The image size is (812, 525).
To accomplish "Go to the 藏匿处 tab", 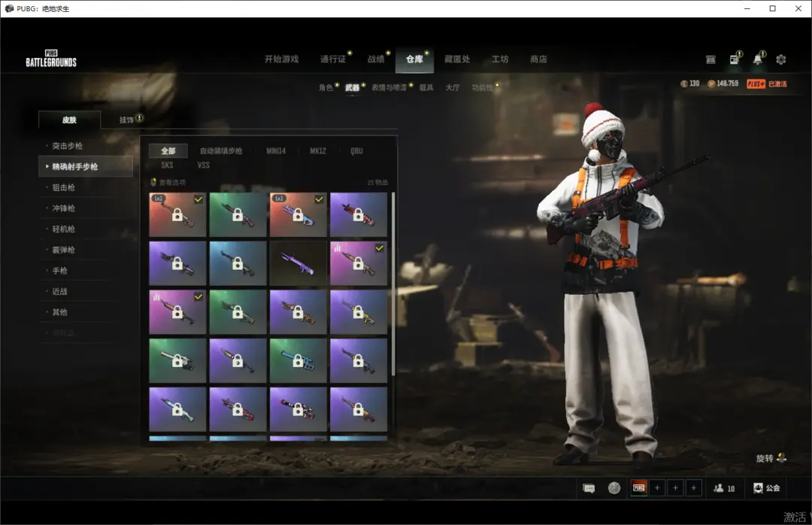I will coord(457,59).
